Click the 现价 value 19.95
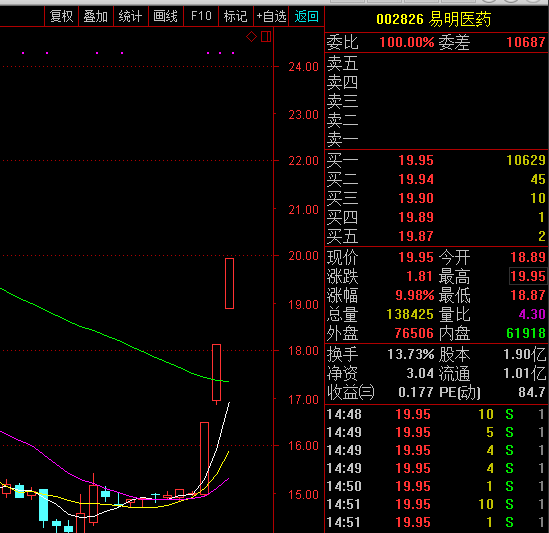The width and height of the screenshot is (549, 533). pos(416,257)
